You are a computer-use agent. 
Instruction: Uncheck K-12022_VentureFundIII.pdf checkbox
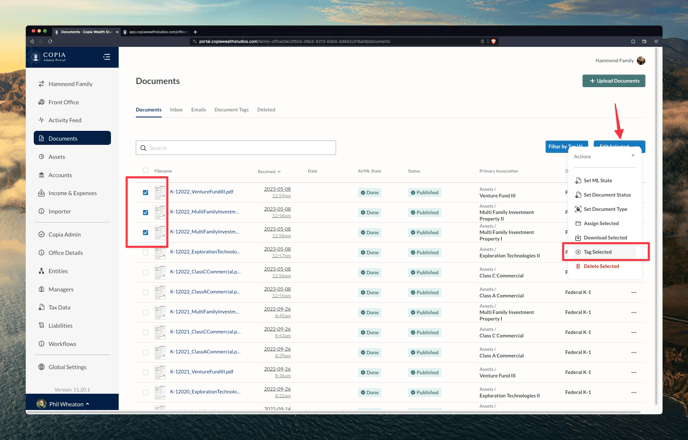(146, 193)
